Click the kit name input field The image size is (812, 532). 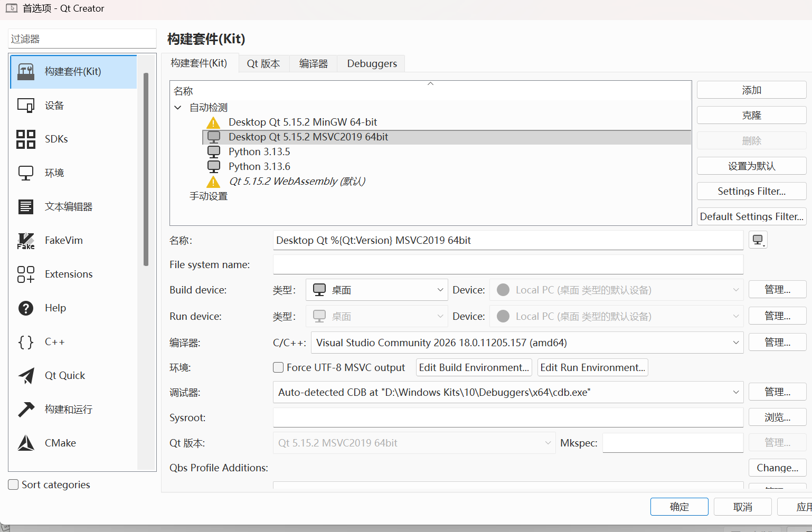click(x=508, y=240)
